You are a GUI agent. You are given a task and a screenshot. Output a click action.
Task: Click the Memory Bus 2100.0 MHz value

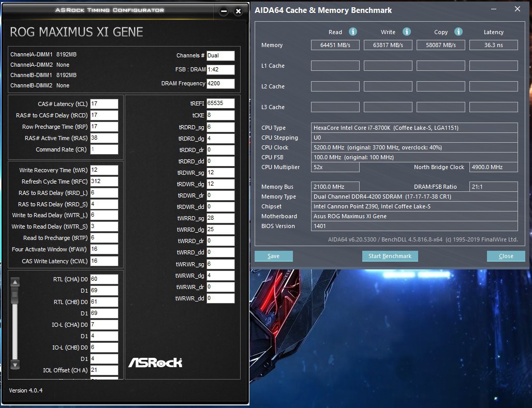[335, 187]
